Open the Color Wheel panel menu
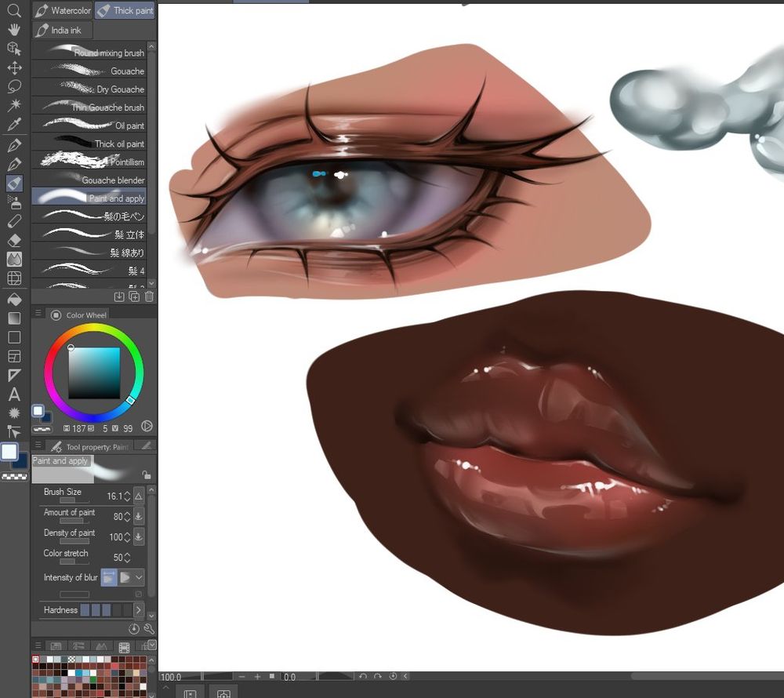The width and height of the screenshot is (784, 698). click(x=38, y=313)
